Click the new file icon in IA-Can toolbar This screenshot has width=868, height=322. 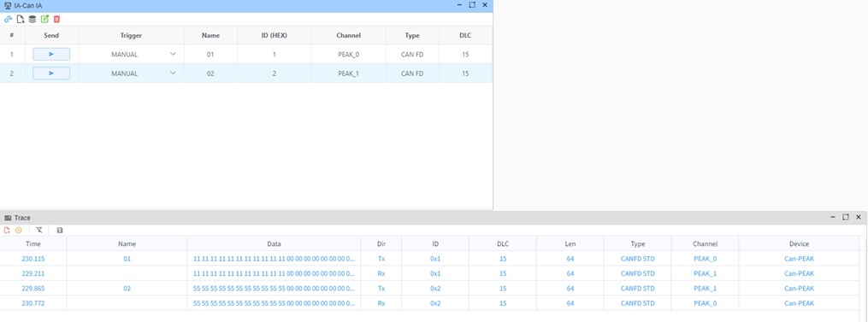[21, 19]
